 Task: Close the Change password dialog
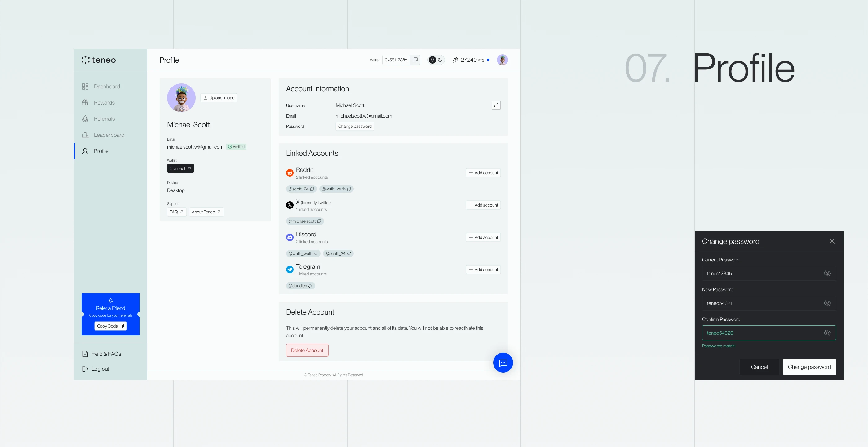832,241
